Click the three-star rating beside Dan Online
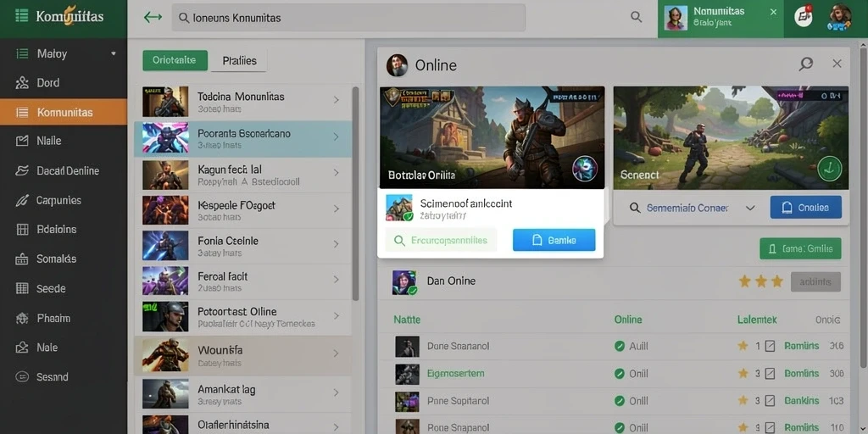Viewport: 868px width, 434px height. tap(761, 281)
